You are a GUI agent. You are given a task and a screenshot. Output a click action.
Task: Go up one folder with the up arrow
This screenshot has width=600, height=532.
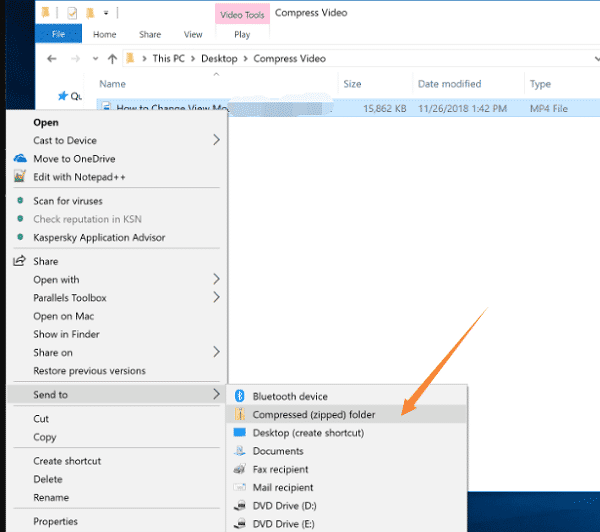pos(112,59)
